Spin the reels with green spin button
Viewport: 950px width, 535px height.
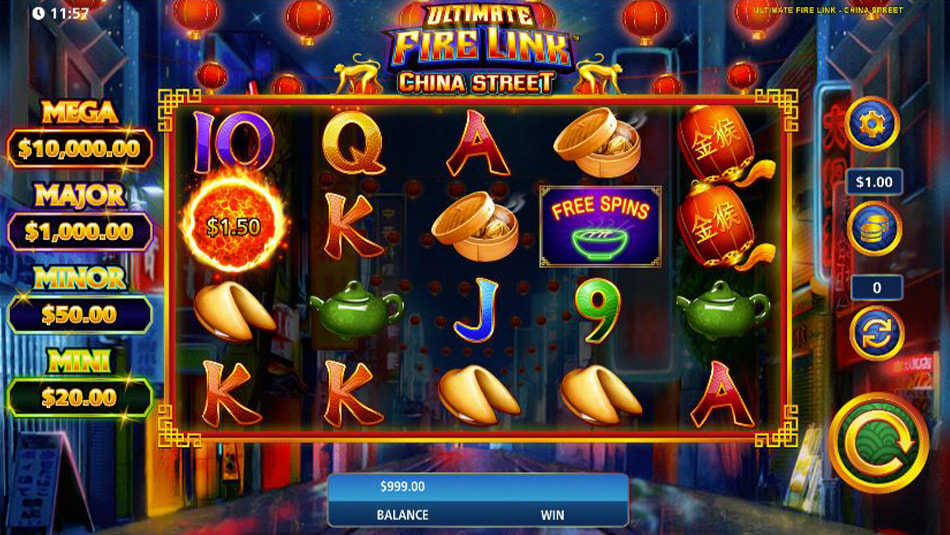click(x=878, y=443)
